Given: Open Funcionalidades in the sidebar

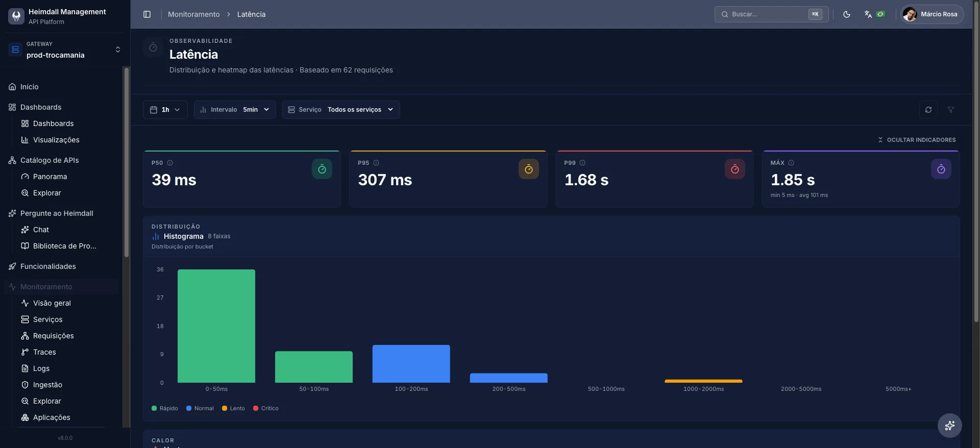Looking at the screenshot, I should [x=61, y=266].
